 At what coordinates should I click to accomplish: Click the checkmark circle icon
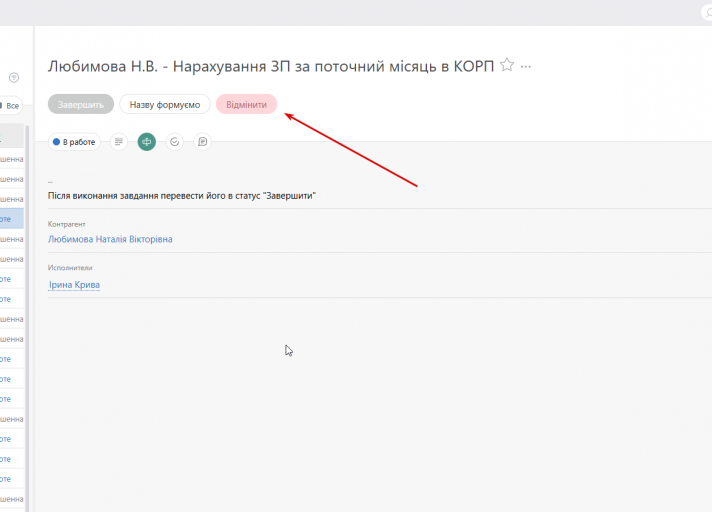tap(174, 142)
